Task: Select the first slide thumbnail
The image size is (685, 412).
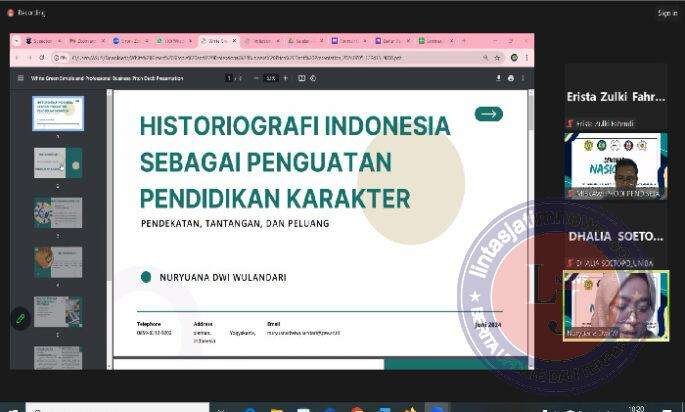Action: pyautogui.click(x=58, y=113)
